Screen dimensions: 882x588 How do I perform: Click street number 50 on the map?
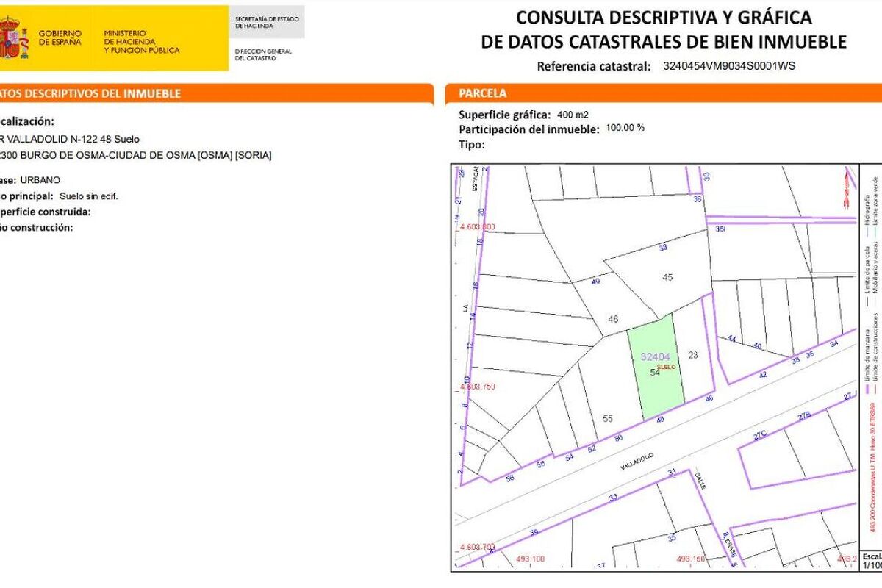[619, 438]
